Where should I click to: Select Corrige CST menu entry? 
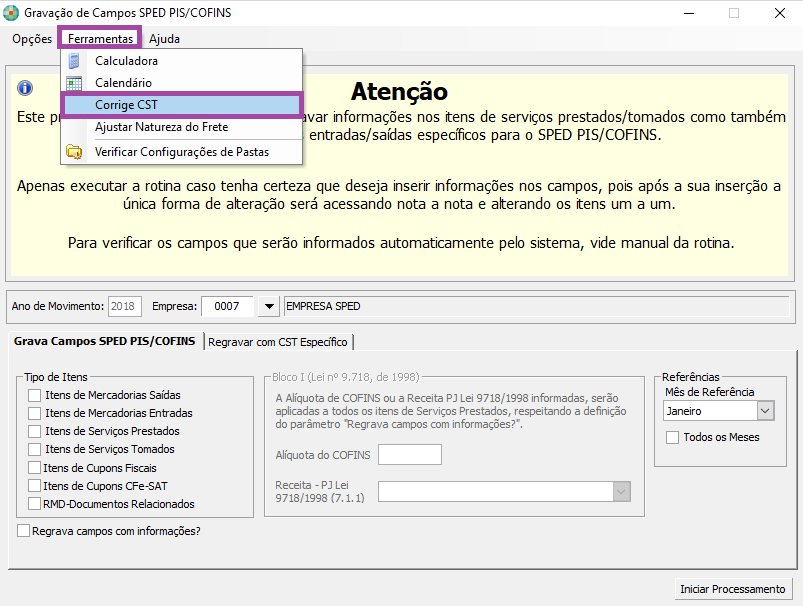click(x=182, y=105)
